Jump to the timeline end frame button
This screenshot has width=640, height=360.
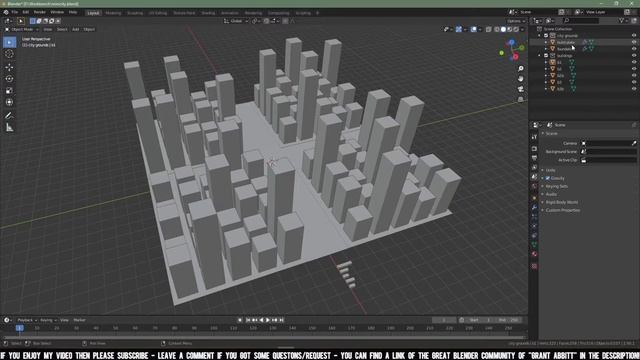(282, 320)
